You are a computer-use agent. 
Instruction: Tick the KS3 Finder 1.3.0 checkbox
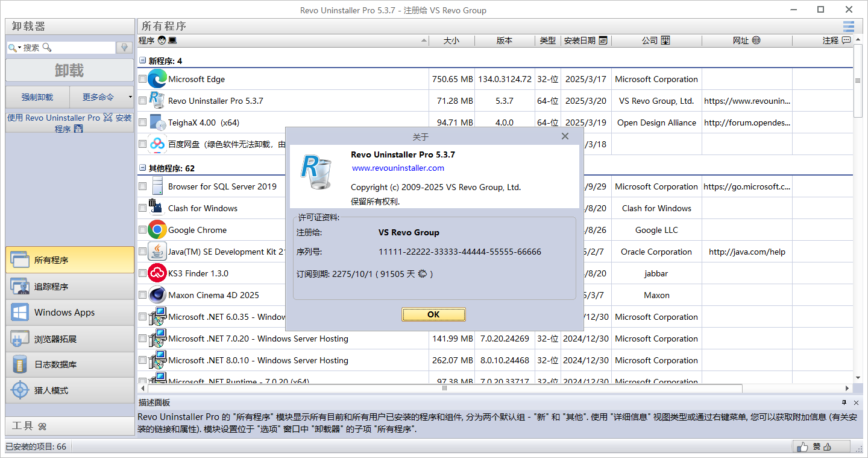pyautogui.click(x=142, y=273)
